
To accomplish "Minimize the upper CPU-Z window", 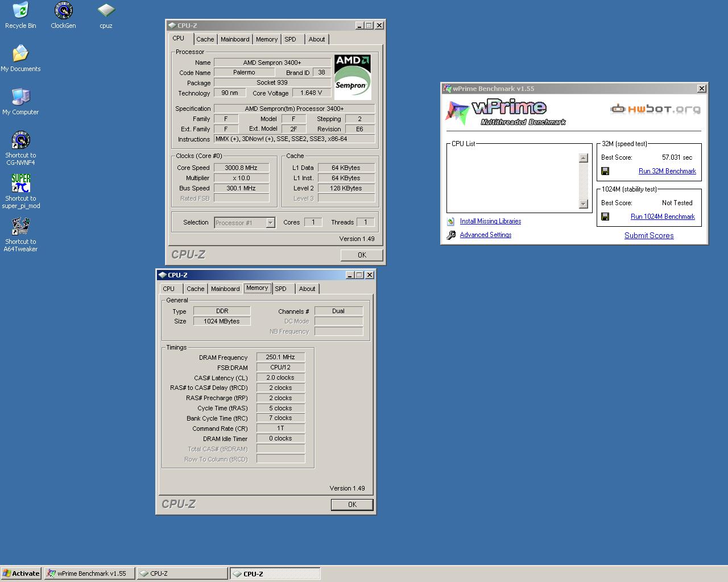I will [x=359, y=25].
